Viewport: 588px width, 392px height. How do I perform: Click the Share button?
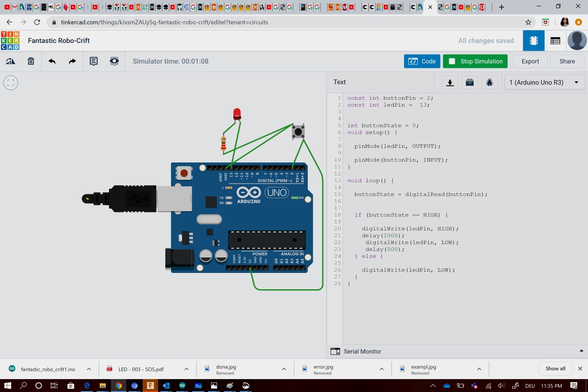[x=567, y=61]
